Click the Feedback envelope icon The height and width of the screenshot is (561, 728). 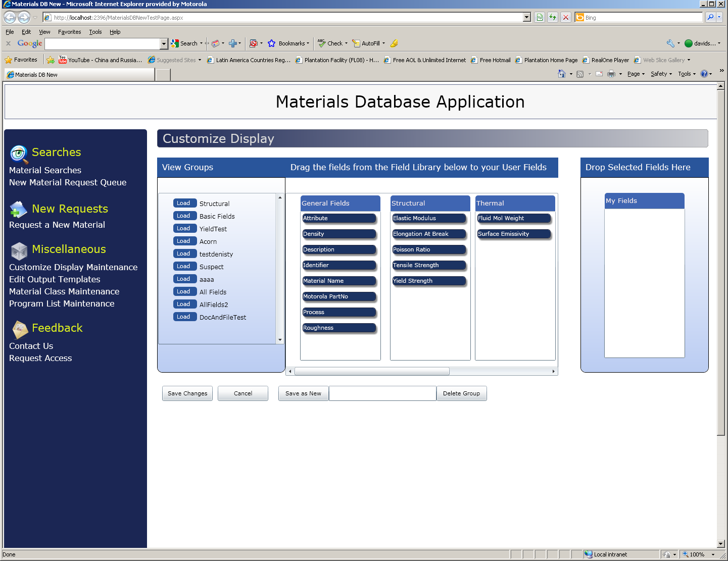20,329
